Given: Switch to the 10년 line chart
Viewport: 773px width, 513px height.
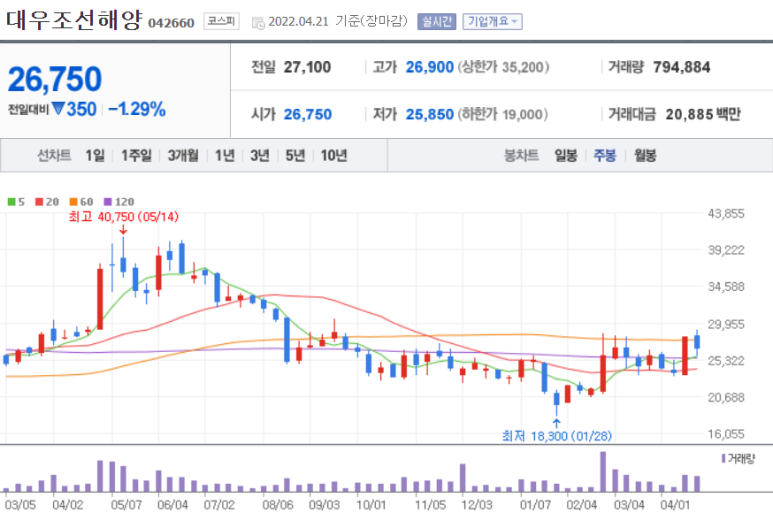Looking at the screenshot, I should 333,155.
